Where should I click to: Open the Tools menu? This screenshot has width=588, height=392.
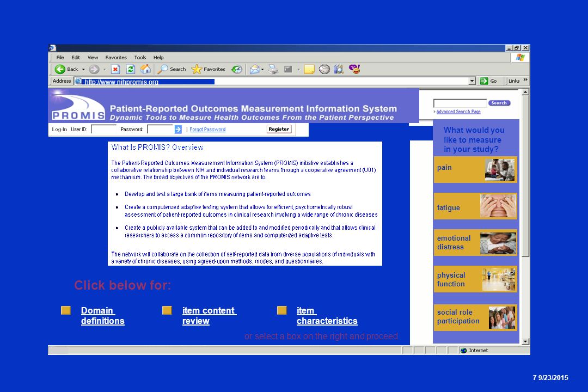point(140,57)
